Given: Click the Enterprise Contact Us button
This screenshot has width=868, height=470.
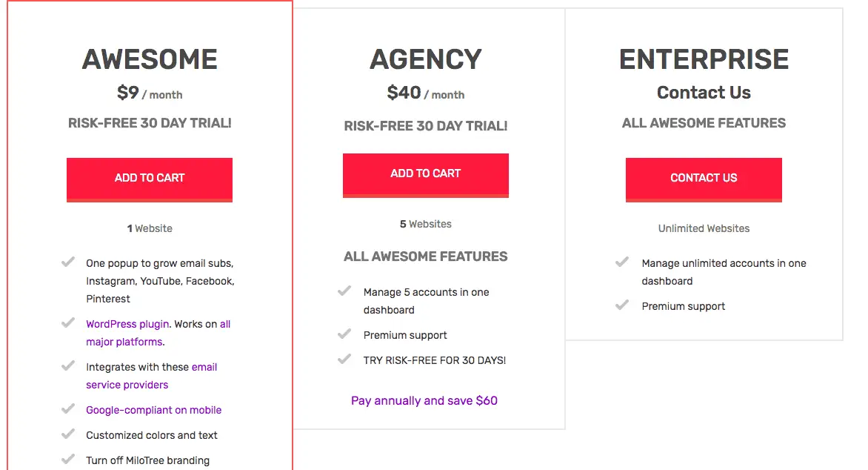Looking at the screenshot, I should click(x=704, y=179).
